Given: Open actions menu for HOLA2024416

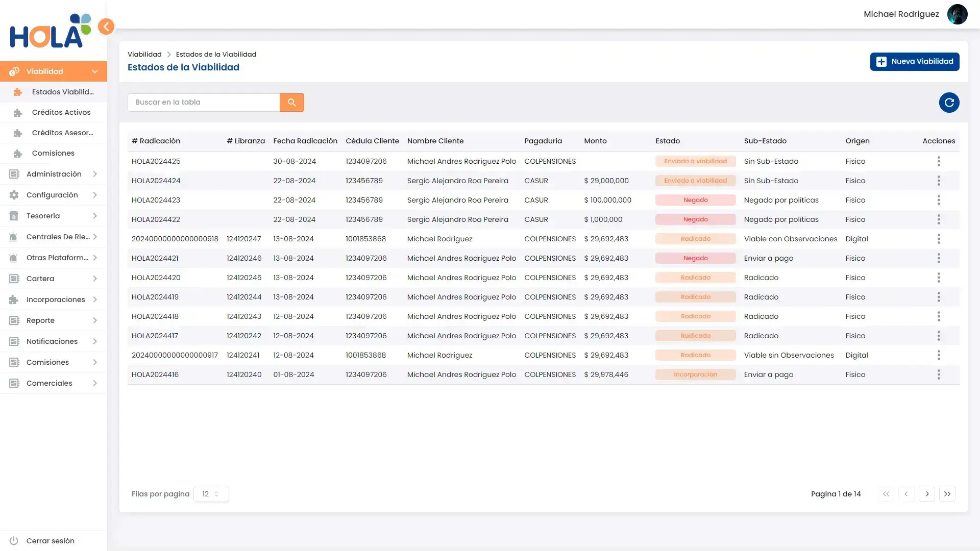Looking at the screenshot, I should (939, 374).
